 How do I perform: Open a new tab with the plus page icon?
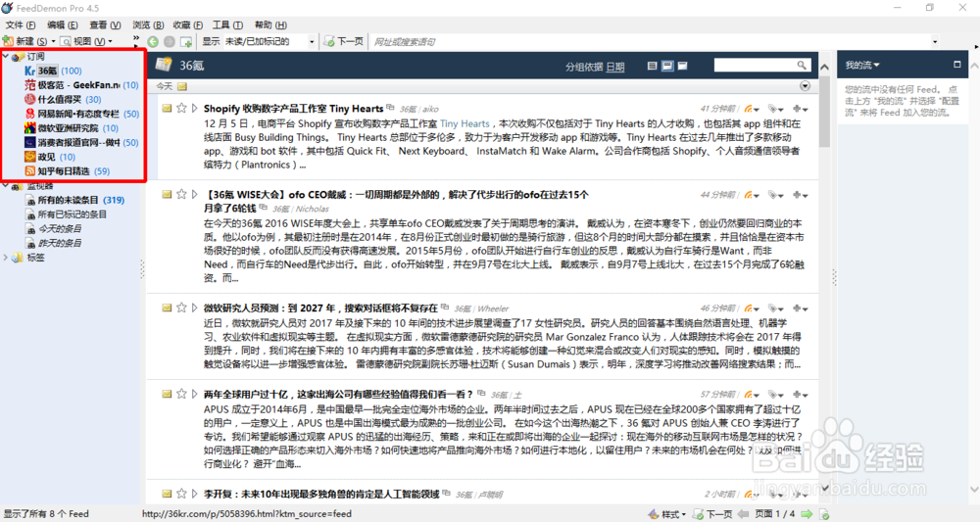(x=186, y=41)
